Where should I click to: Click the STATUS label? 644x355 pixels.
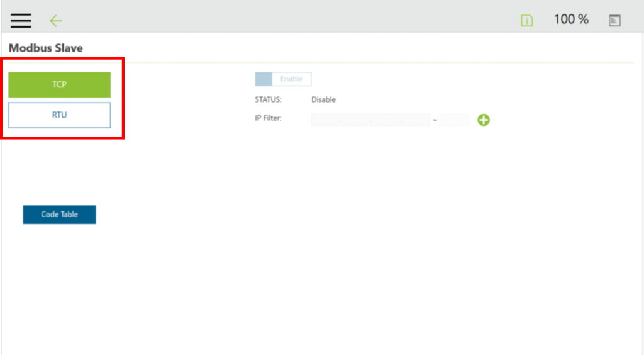(x=268, y=99)
